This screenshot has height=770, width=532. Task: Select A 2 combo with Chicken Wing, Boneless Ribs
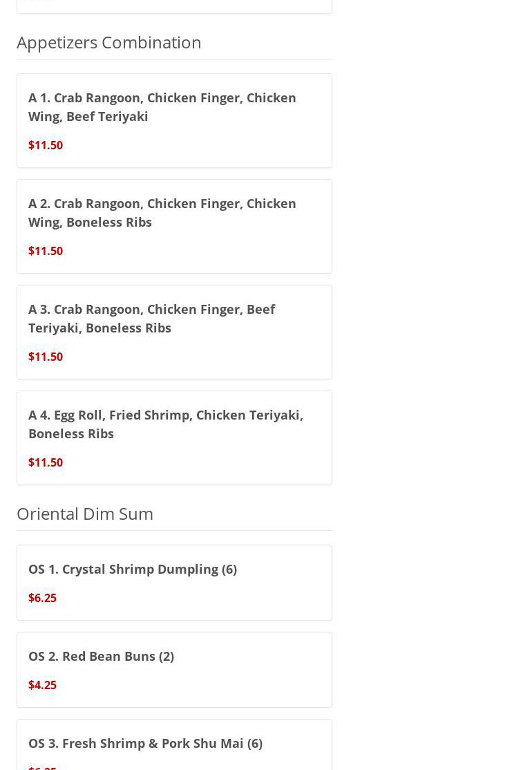click(x=162, y=212)
